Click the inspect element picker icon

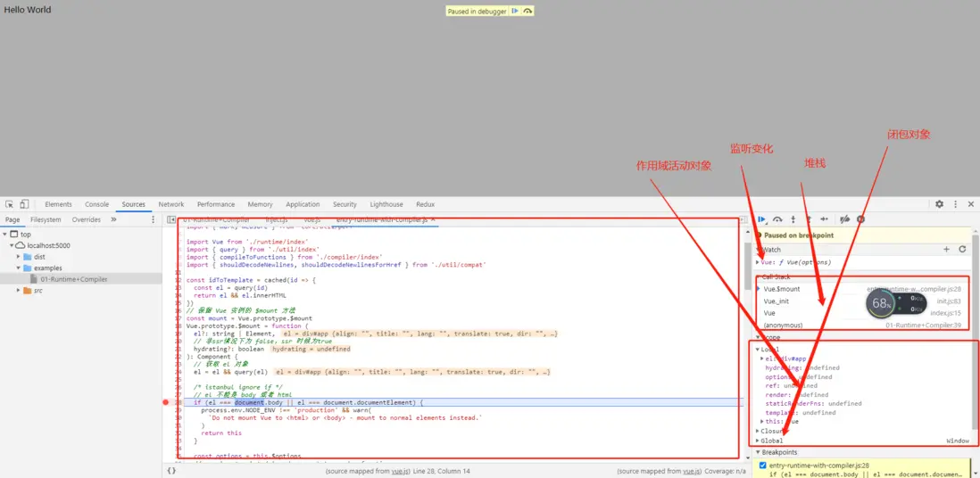click(10, 204)
